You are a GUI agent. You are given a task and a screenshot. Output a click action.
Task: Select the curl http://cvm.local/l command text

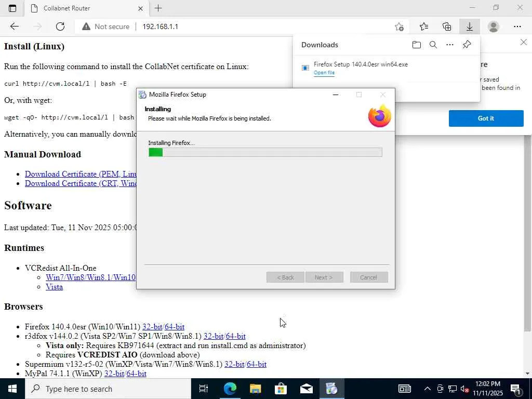click(x=65, y=84)
